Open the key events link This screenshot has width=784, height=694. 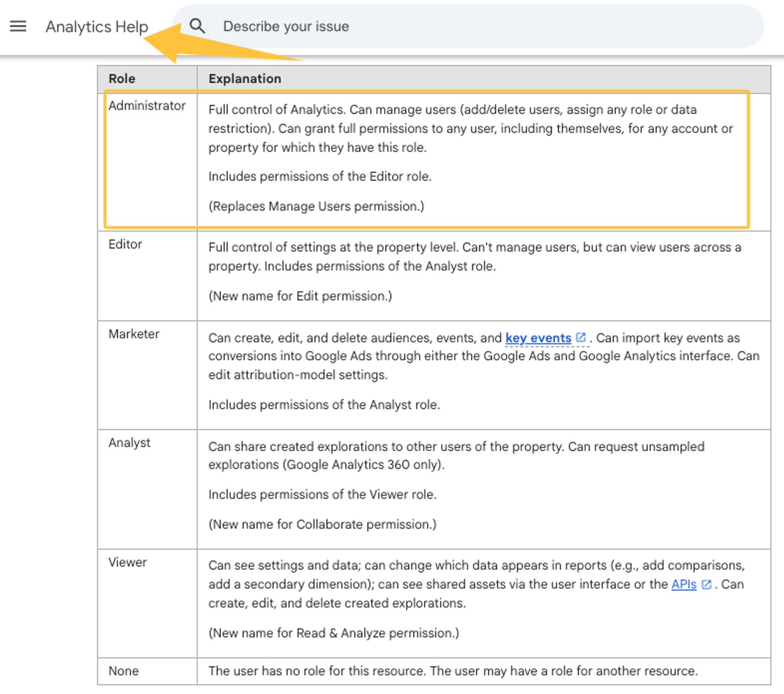(x=538, y=338)
